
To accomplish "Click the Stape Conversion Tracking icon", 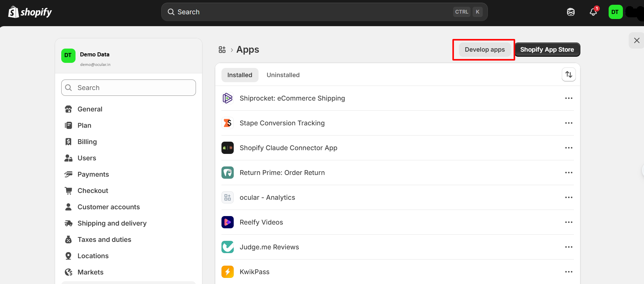I will click(x=228, y=123).
